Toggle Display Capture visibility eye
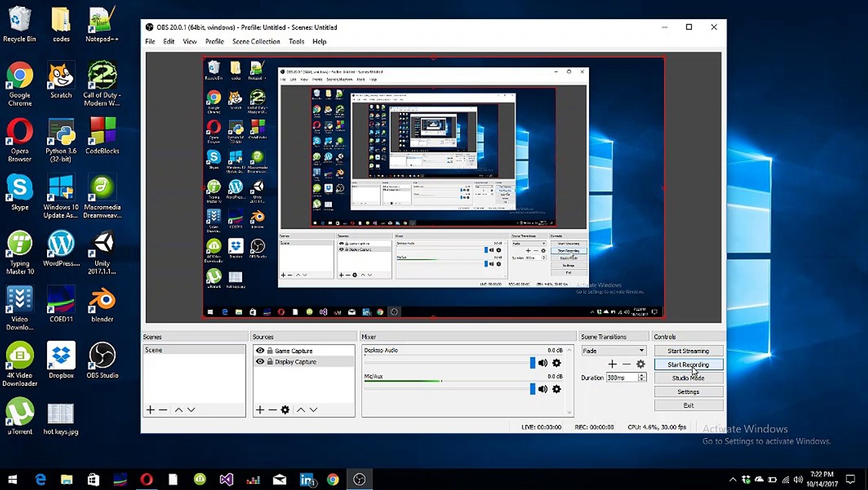Viewport: 868px width, 490px height. pos(260,362)
